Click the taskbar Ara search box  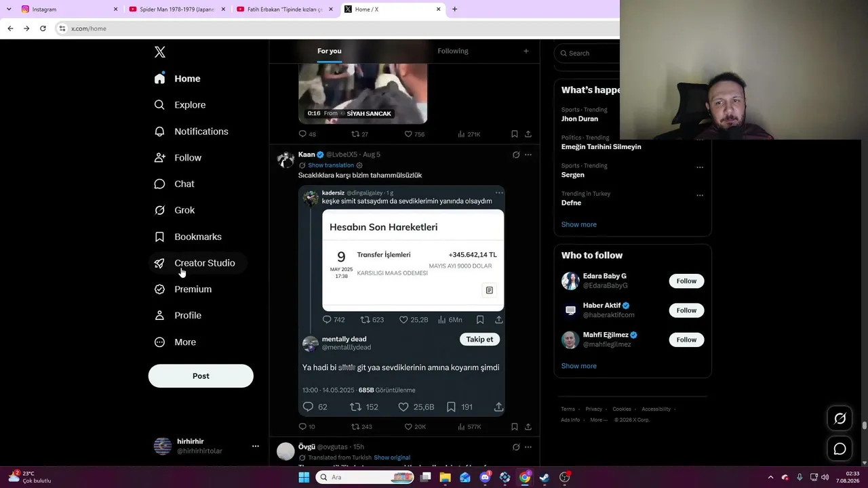(x=365, y=477)
